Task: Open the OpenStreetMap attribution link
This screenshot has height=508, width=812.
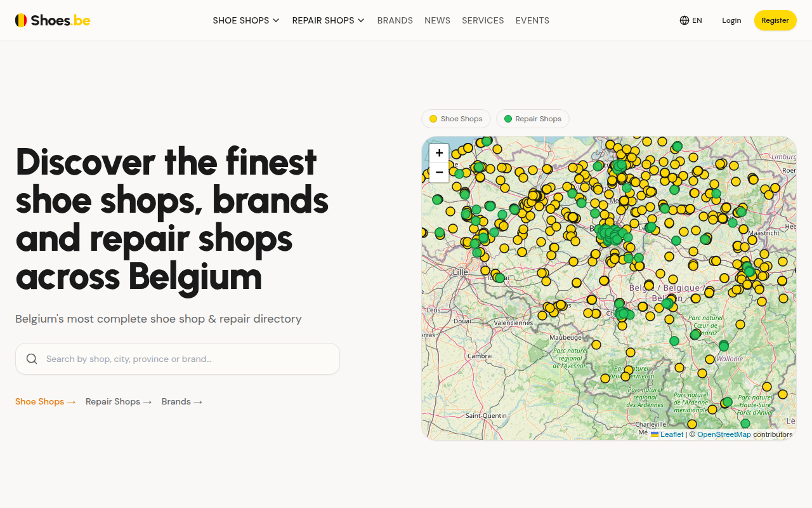Action: pyautogui.click(x=724, y=434)
